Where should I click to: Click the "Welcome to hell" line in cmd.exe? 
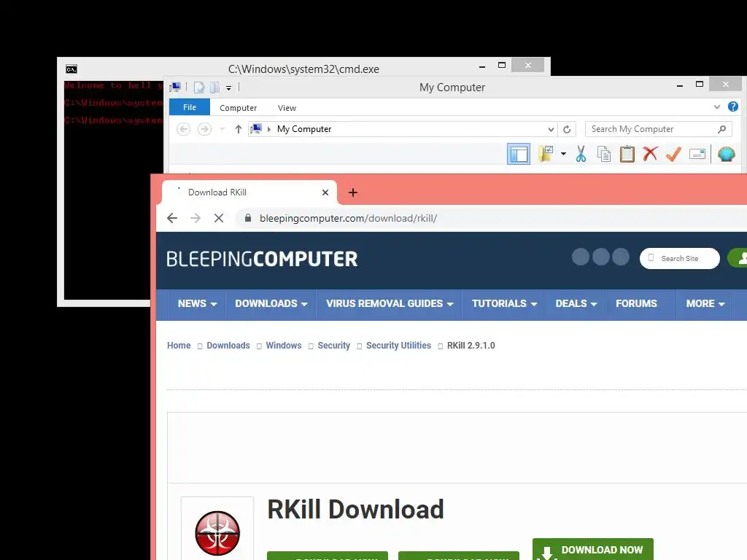pyautogui.click(x=113, y=85)
